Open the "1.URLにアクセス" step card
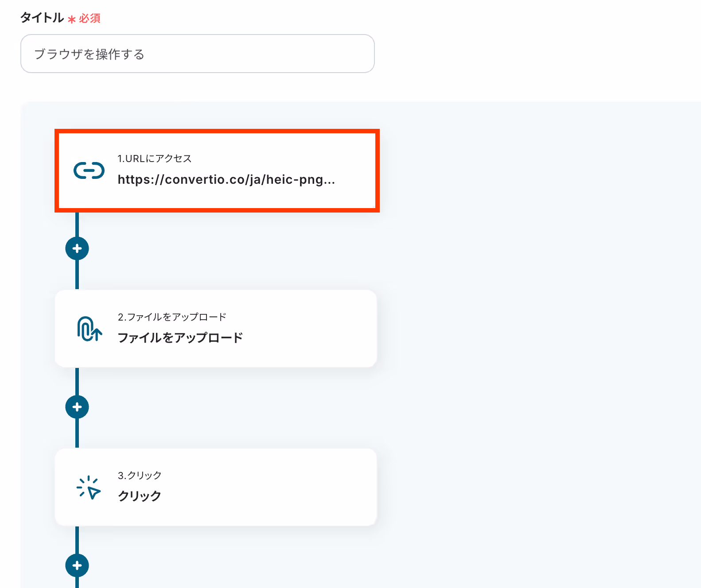This screenshot has width=701, height=588. (217, 170)
